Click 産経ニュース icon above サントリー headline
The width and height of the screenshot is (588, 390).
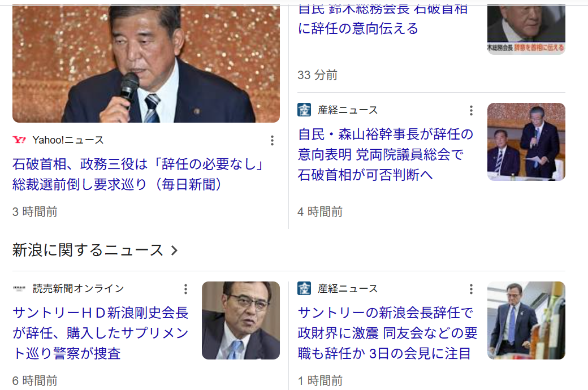(304, 288)
